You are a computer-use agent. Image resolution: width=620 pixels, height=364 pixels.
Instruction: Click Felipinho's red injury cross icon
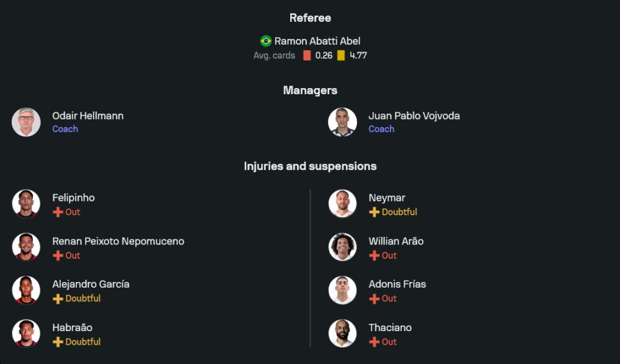tap(58, 212)
